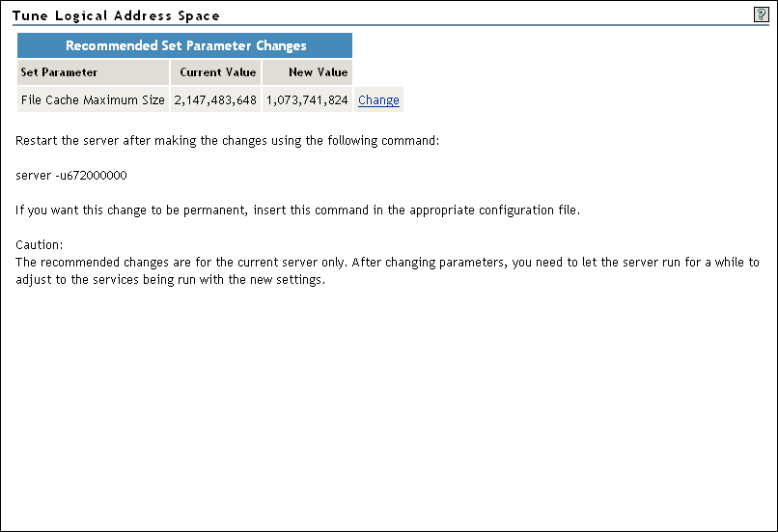Select the 'File Cache Maximum Size' cell

click(93, 99)
